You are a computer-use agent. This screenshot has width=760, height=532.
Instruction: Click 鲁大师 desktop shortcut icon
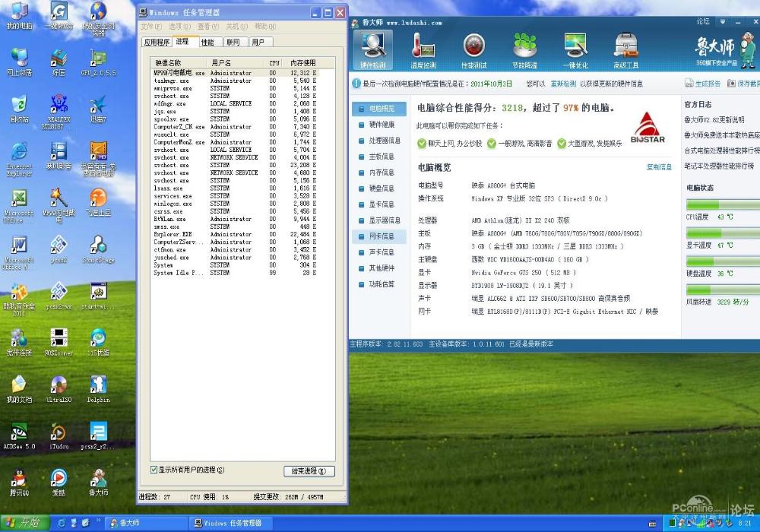98,482
